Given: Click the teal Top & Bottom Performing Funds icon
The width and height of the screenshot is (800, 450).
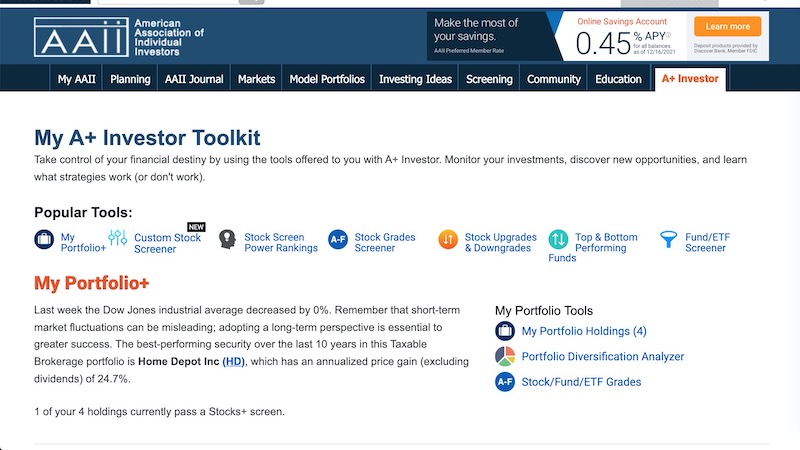Looking at the screenshot, I should 558,239.
